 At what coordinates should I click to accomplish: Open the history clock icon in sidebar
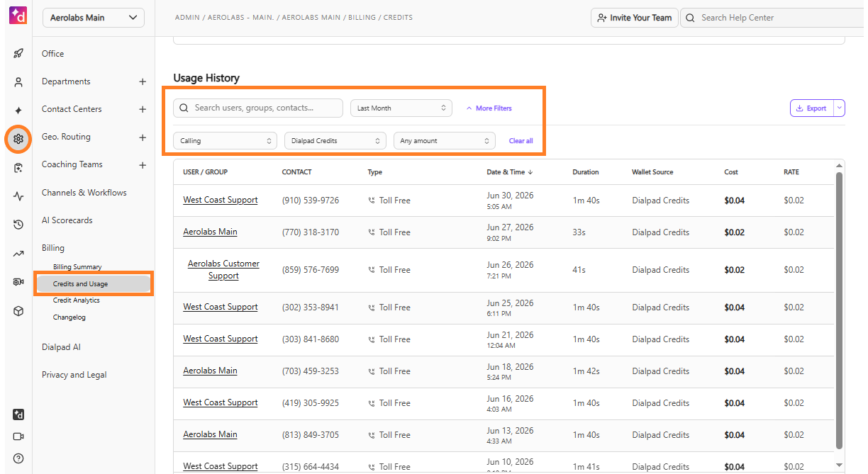(18, 225)
